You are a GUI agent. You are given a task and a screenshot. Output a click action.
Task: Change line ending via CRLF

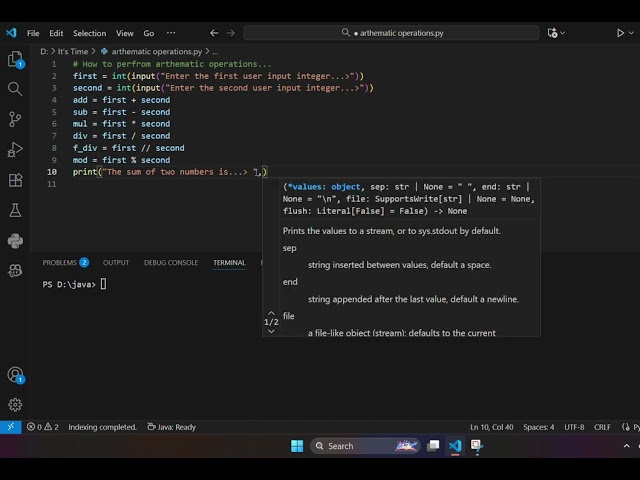[x=602, y=427]
